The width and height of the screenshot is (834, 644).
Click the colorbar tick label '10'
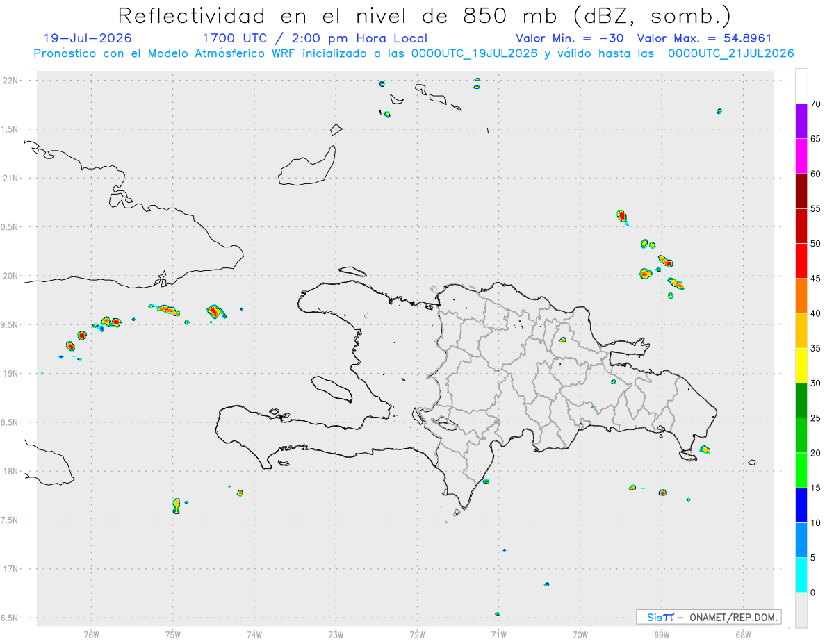point(815,522)
